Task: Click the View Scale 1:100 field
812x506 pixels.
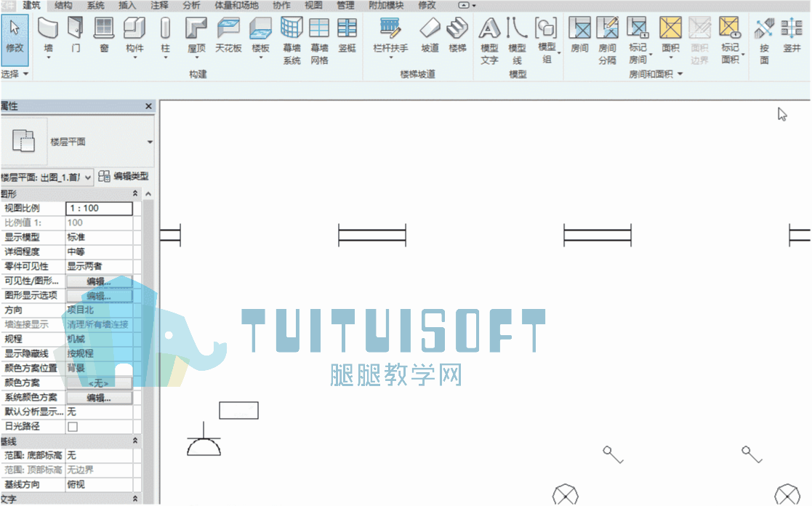Action: click(100, 208)
